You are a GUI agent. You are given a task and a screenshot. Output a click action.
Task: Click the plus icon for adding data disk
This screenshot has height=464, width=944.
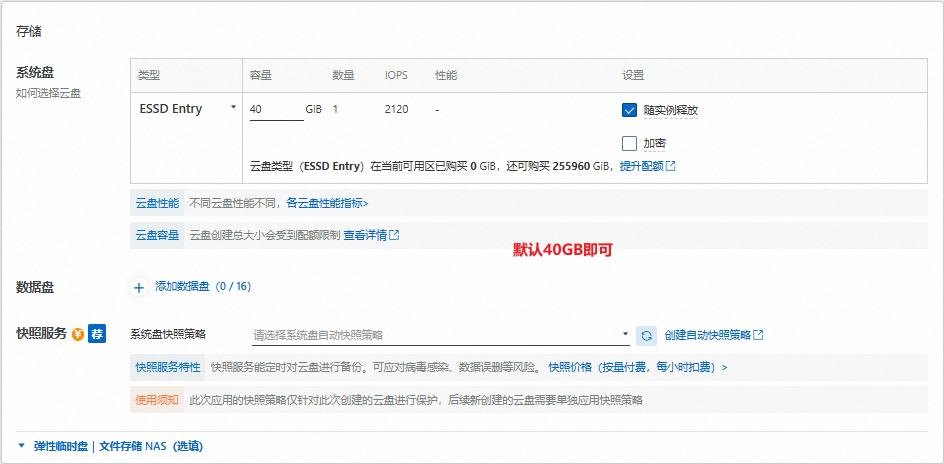tap(139, 288)
